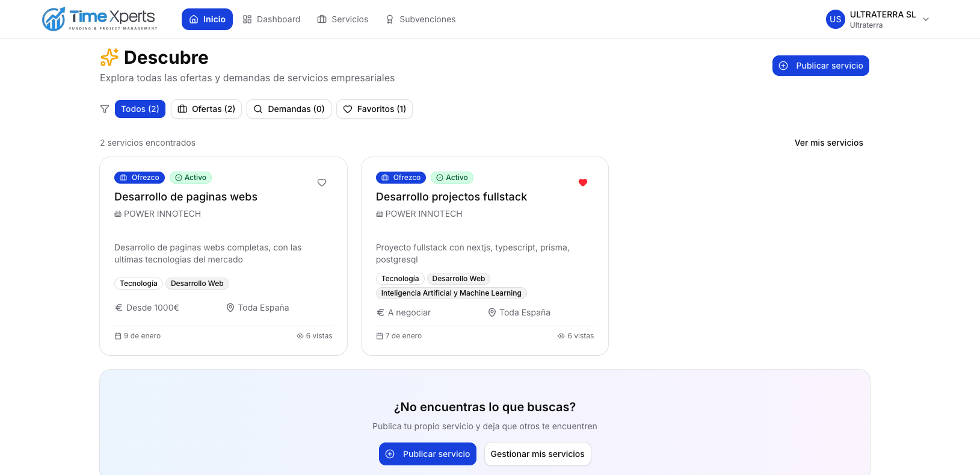The width and height of the screenshot is (980, 475).
Task: Filter by Ofertas (2)
Action: 206,109
